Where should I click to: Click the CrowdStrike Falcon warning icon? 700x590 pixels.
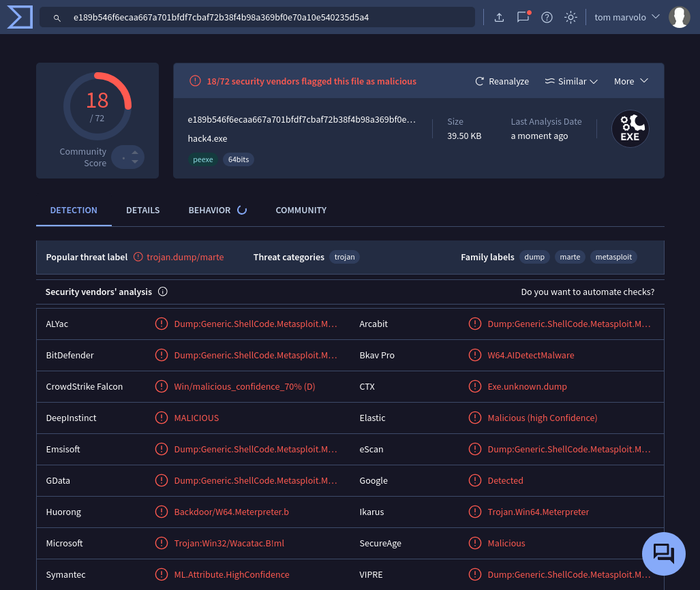(161, 386)
